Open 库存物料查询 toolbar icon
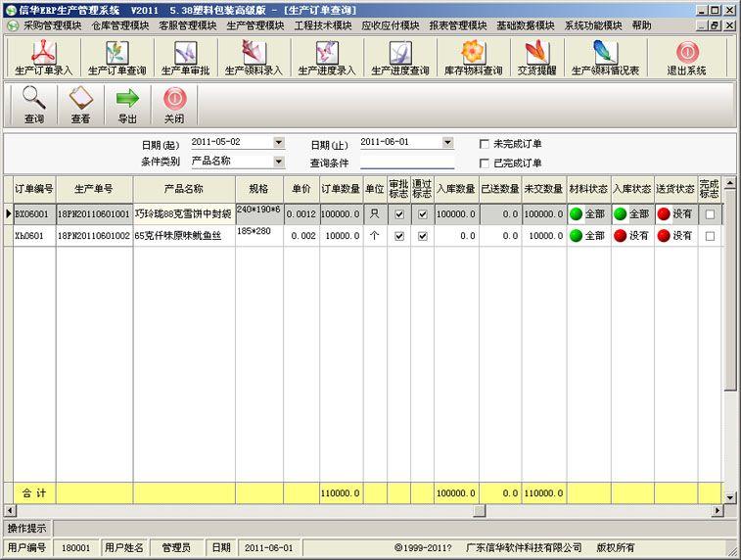This screenshot has width=741, height=560. coord(473,52)
